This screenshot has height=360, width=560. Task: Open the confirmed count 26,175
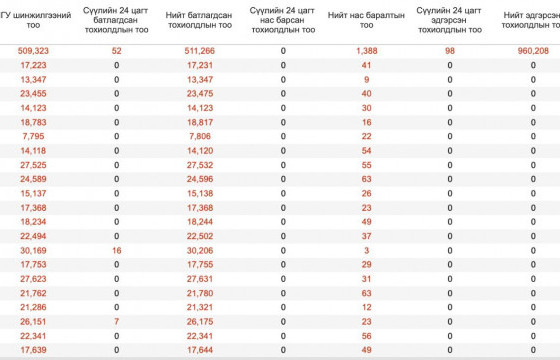coord(200,322)
